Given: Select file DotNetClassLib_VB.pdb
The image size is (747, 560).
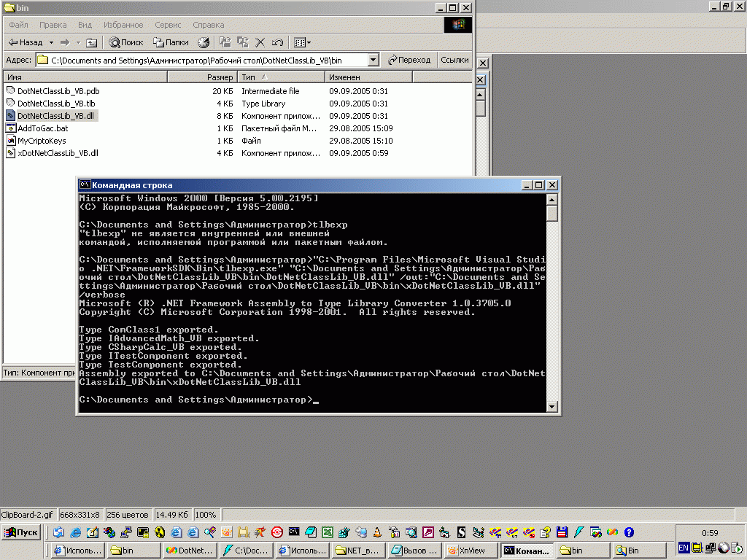Looking at the screenshot, I should point(58,91).
